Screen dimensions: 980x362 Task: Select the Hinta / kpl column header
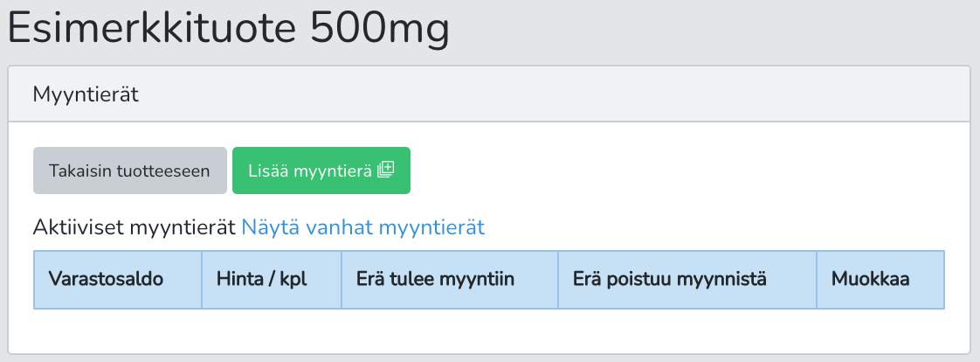272,280
